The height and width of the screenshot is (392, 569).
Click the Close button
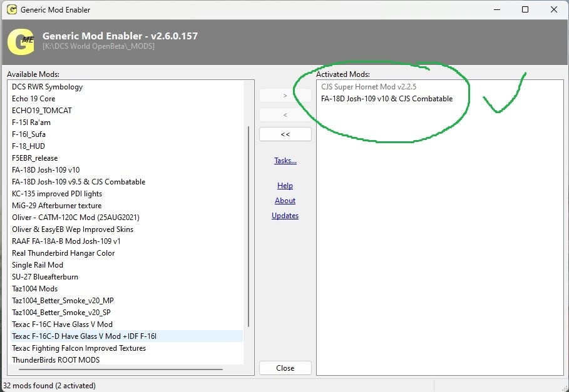(x=285, y=368)
